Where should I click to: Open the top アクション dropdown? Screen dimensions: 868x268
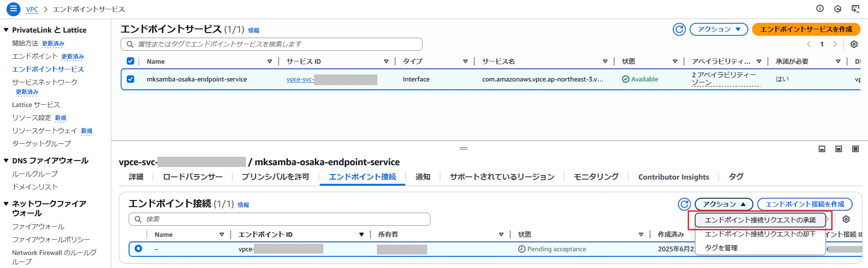click(719, 29)
